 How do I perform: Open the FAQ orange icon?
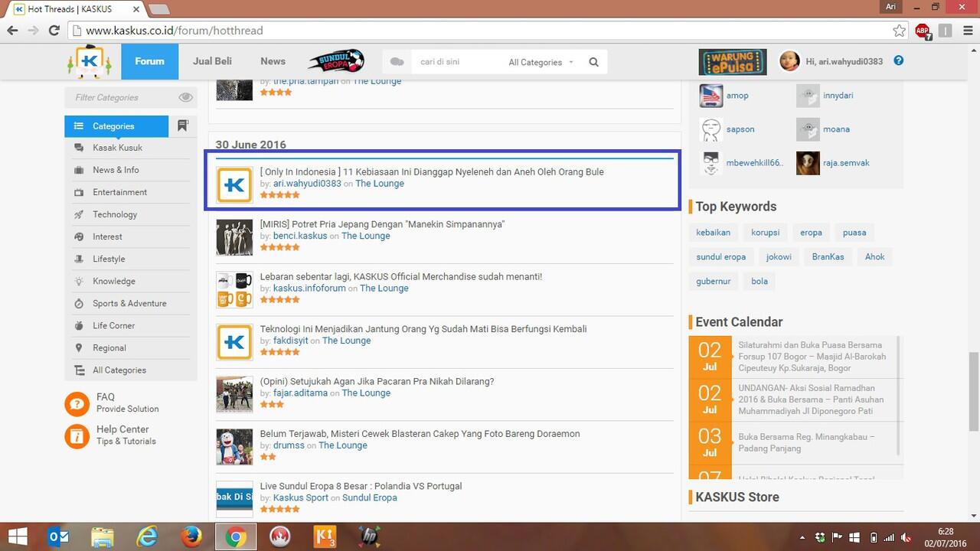[x=77, y=403]
